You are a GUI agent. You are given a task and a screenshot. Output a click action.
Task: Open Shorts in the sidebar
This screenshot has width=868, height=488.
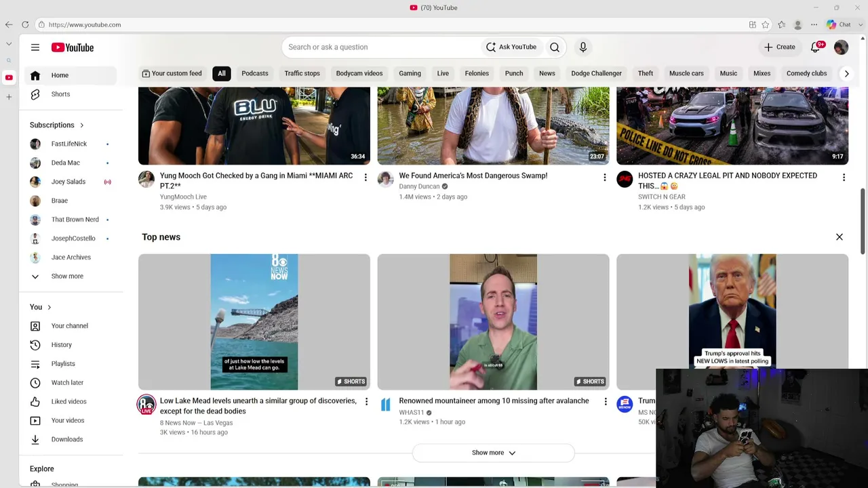tap(71, 94)
